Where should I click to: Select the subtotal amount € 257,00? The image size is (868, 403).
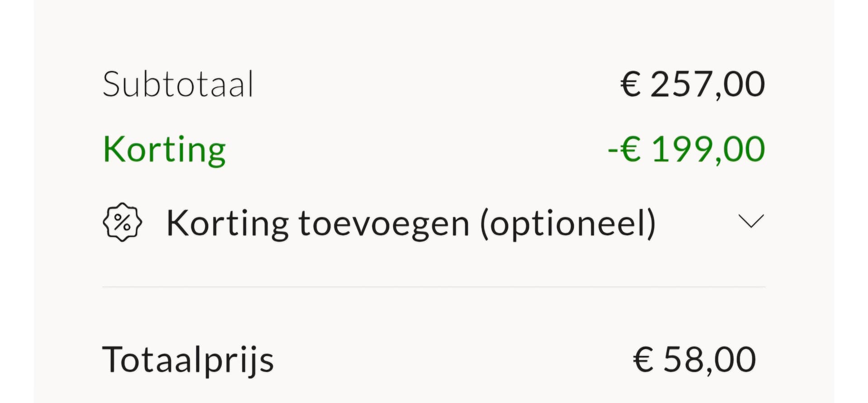693,84
